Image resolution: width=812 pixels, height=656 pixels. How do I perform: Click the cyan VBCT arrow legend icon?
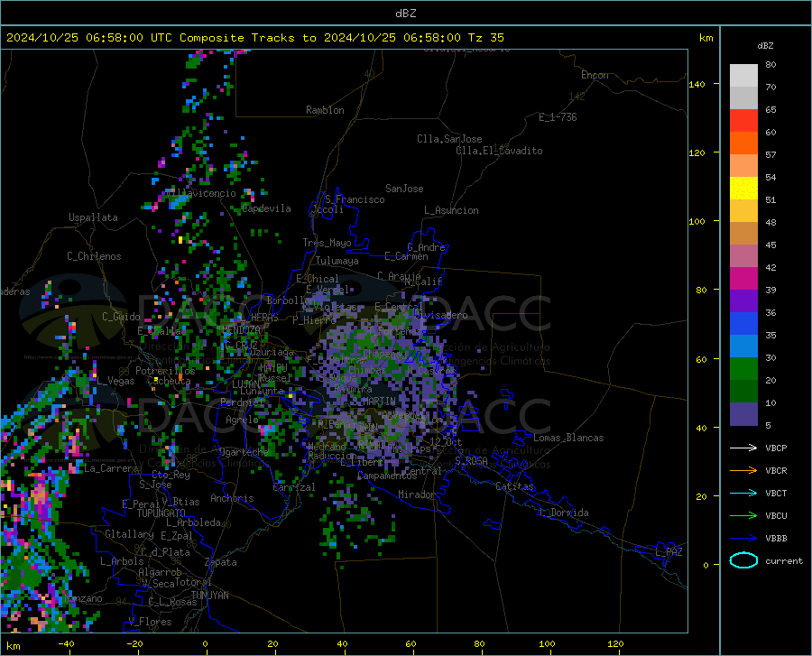743,493
